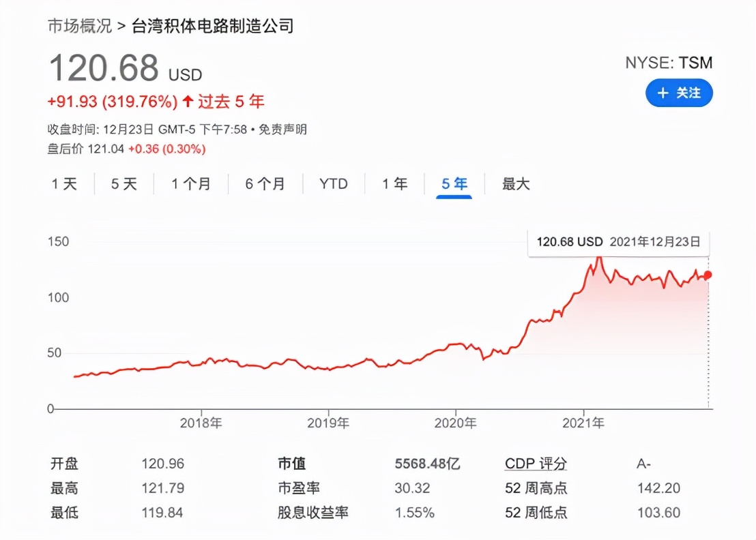The height and width of the screenshot is (540, 756).
Task: Click the 盘后价 121.04 after-hours text
Action: (x=86, y=149)
